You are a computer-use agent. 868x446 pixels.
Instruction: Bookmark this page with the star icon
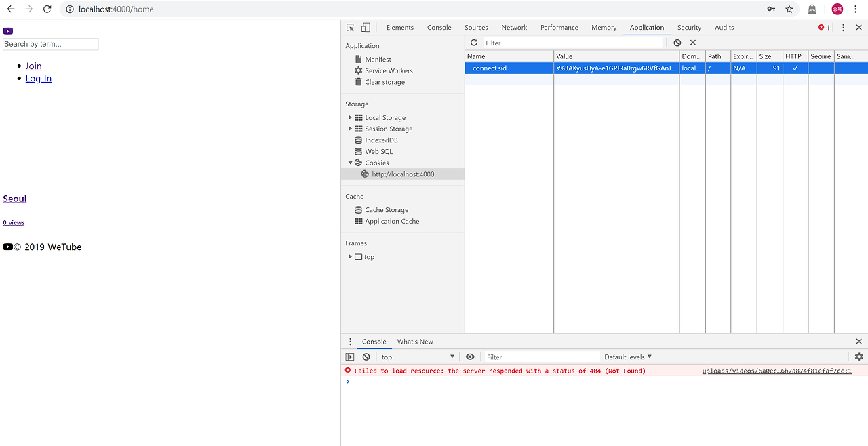tap(789, 9)
